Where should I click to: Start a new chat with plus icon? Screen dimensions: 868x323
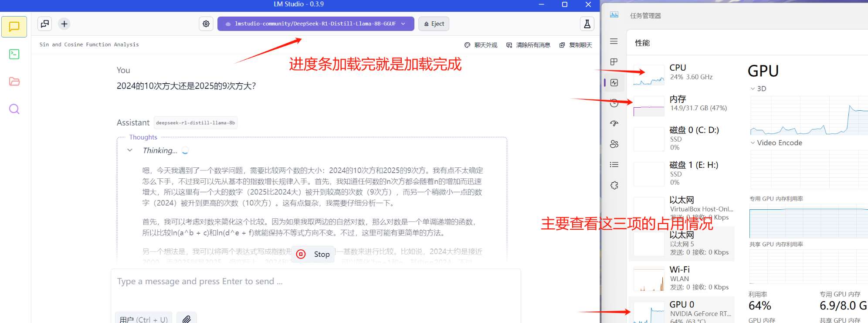(64, 24)
